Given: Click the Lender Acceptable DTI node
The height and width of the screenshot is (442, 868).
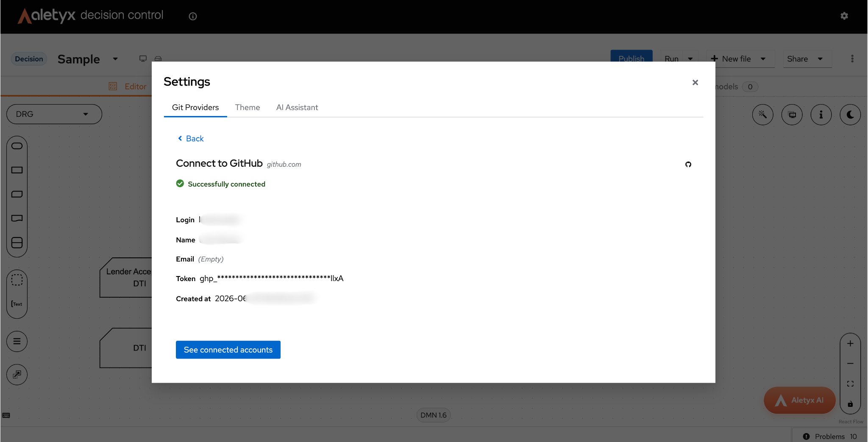Looking at the screenshot, I should click(126, 277).
